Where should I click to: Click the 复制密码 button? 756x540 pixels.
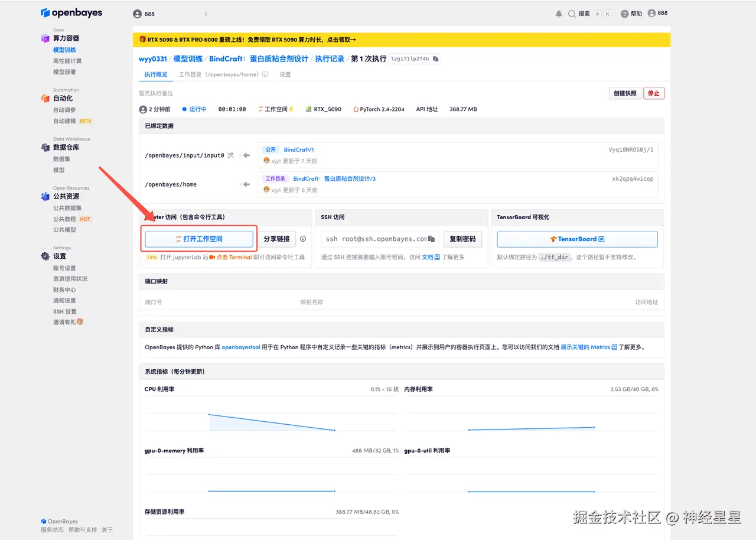pos(462,239)
